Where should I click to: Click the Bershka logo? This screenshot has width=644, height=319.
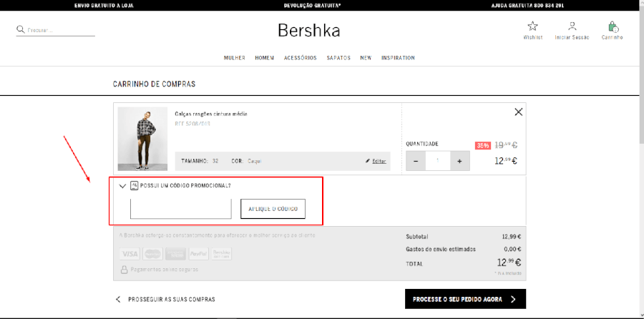pyautogui.click(x=309, y=30)
